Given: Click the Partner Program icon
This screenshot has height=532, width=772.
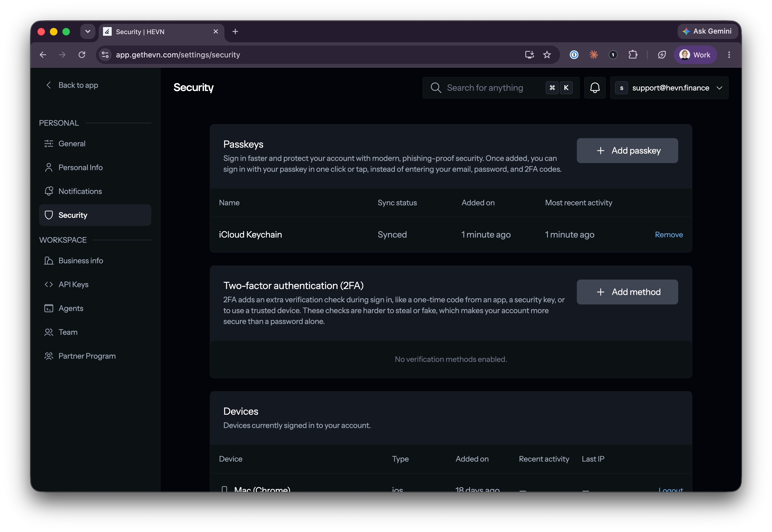Looking at the screenshot, I should 49,356.
